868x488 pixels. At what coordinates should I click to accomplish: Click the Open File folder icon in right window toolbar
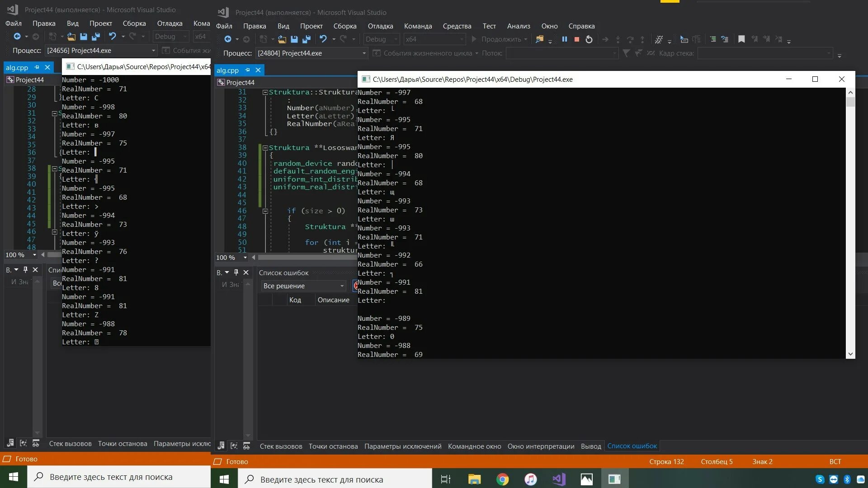282,39
